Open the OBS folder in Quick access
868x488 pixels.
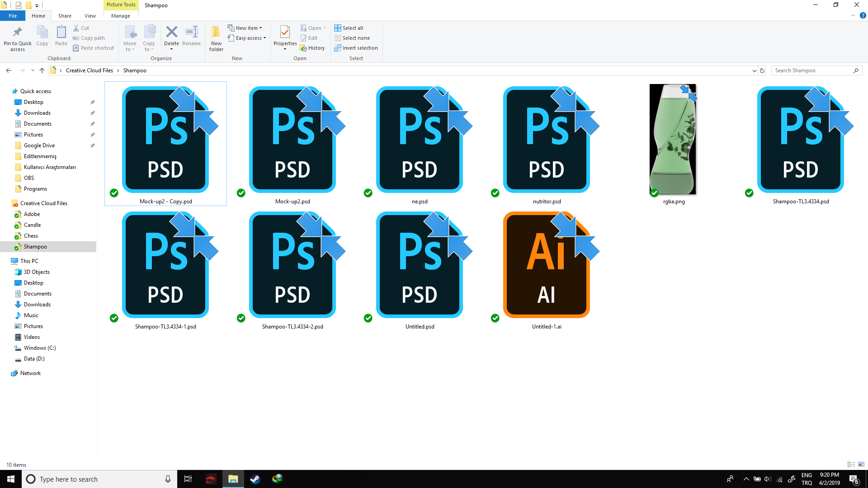pyautogui.click(x=29, y=178)
